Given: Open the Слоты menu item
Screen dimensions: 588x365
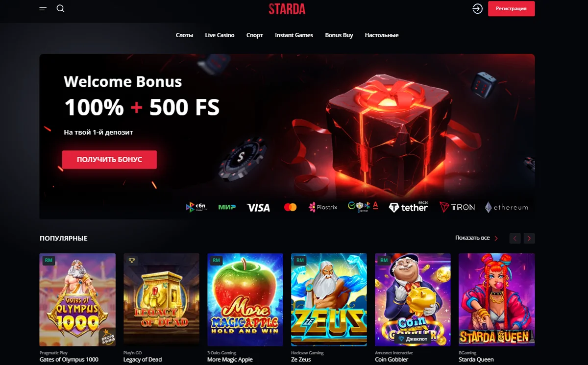Looking at the screenshot, I should (x=184, y=35).
